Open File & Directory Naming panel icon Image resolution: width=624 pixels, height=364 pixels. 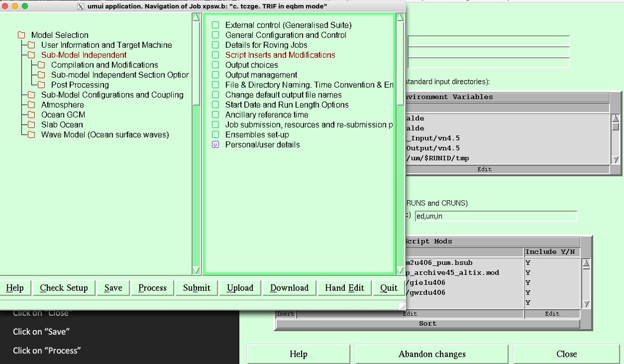pyautogui.click(x=215, y=85)
